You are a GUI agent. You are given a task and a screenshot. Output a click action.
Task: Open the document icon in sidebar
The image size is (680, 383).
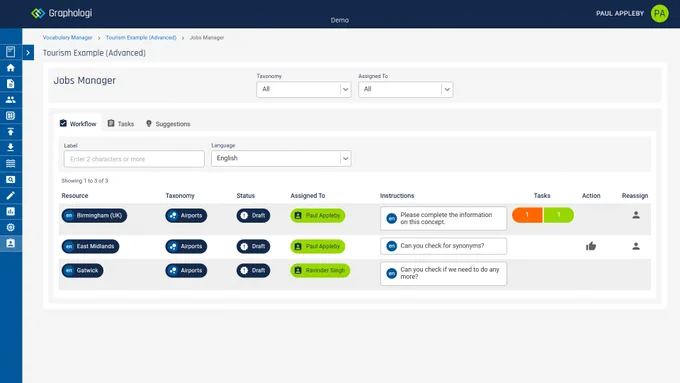point(10,84)
